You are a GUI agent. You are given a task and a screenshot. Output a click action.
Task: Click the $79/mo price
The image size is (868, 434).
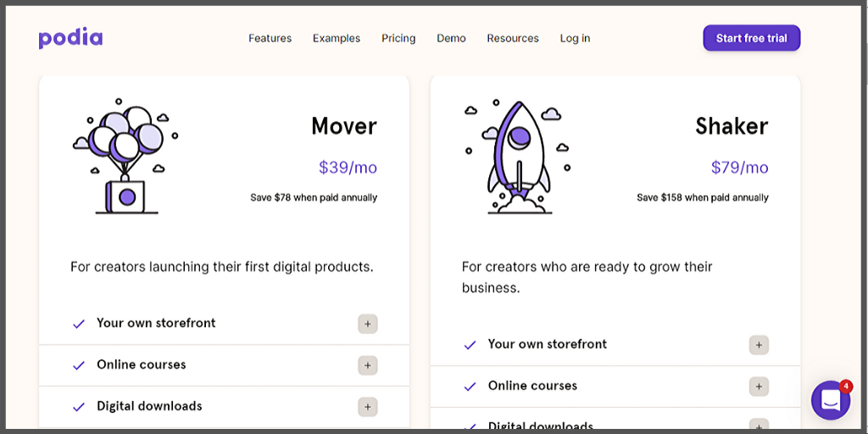[x=739, y=167]
